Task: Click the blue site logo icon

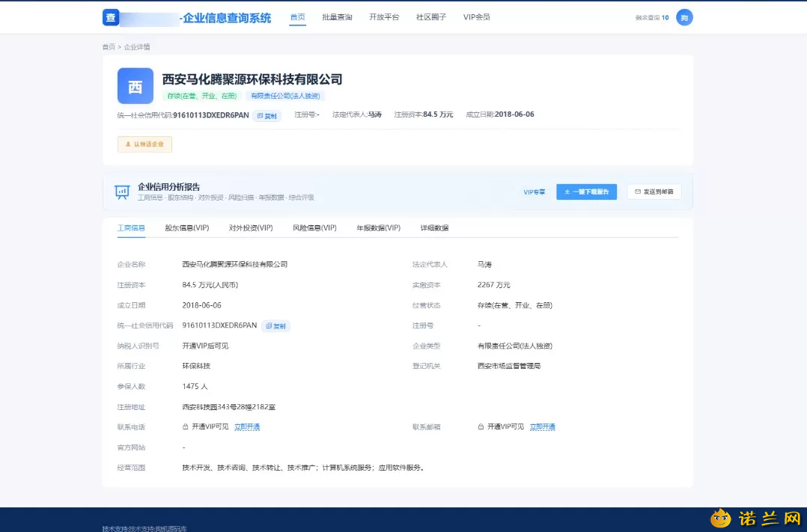Action: coord(111,17)
